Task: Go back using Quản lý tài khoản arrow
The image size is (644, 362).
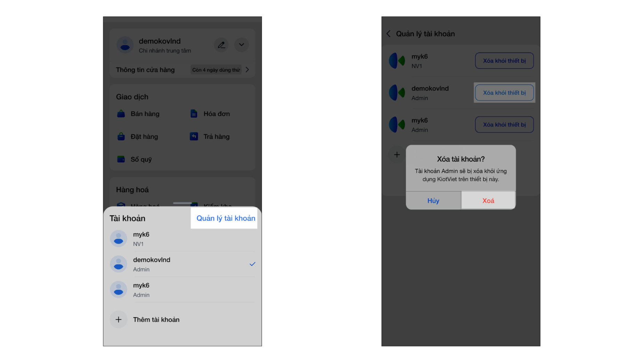Action: click(x=388, y=34)
